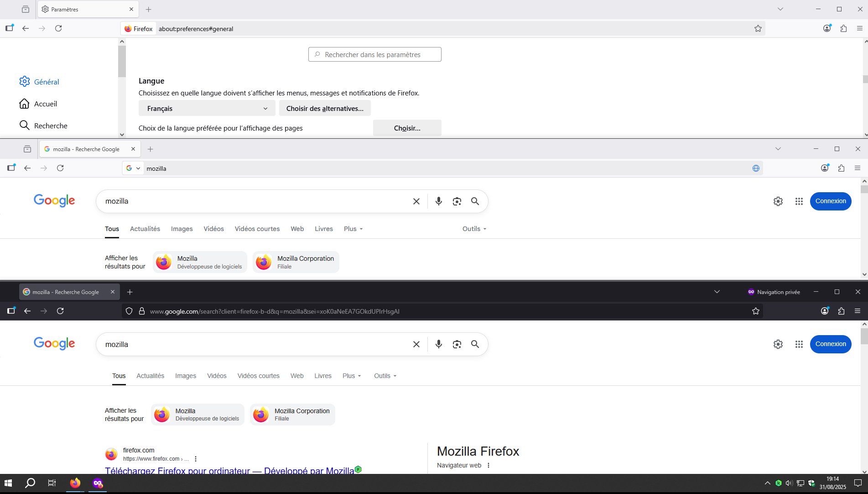The height and width of the screenshot is (494, 868).
Task: Select the Mozilla Développeuse de logiciels chip in the private window
Action: (x=198, y=415)
